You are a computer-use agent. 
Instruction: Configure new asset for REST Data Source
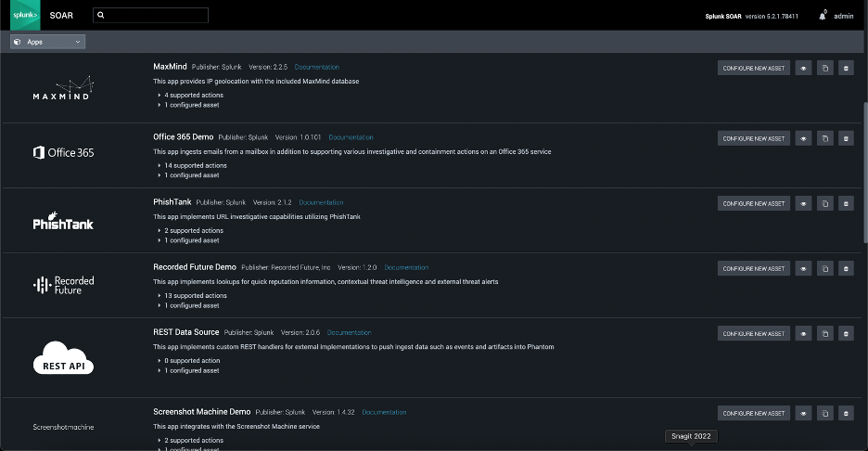[x=753, y=333]
